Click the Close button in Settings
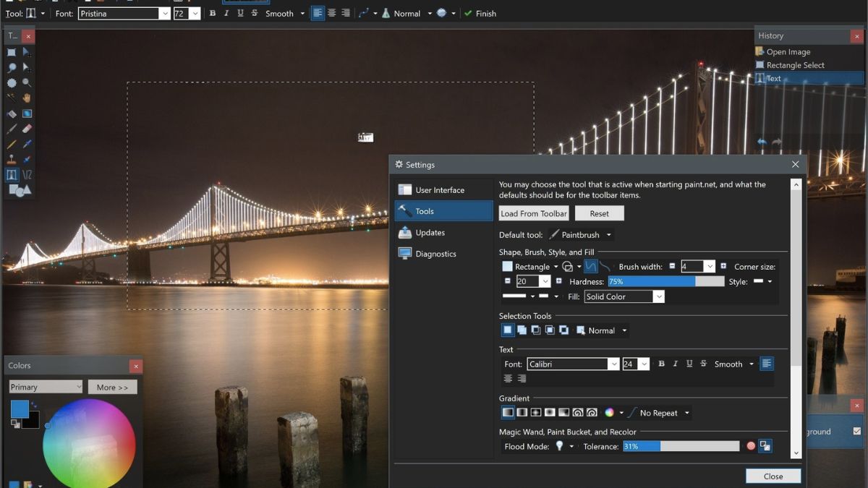 pos(773,476)
